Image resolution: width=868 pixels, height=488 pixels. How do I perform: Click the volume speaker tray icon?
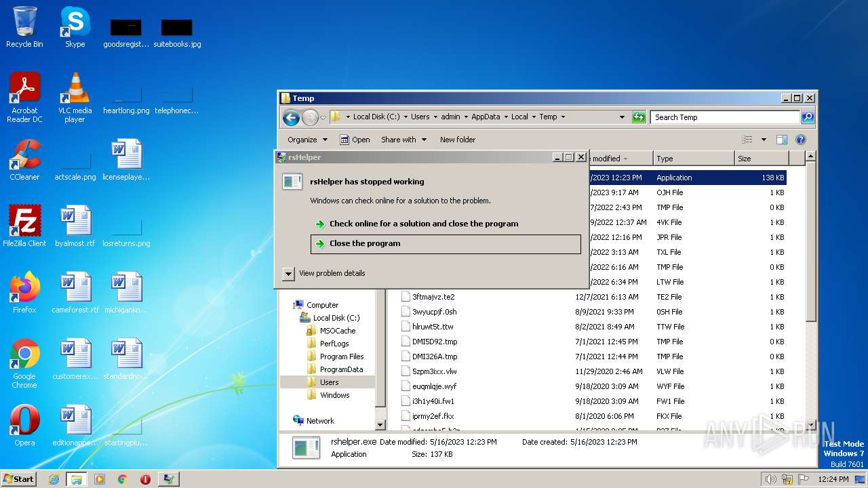coord(770,479)
